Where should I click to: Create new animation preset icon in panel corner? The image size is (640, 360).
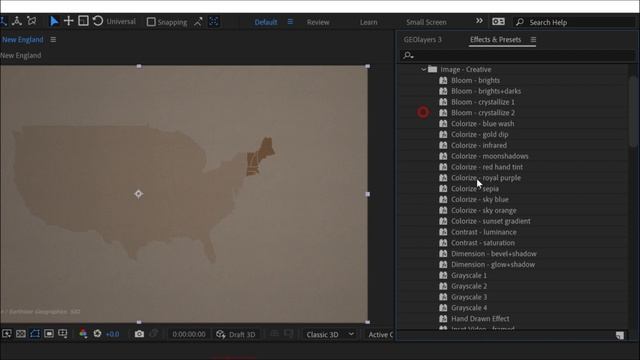[620, 336]
